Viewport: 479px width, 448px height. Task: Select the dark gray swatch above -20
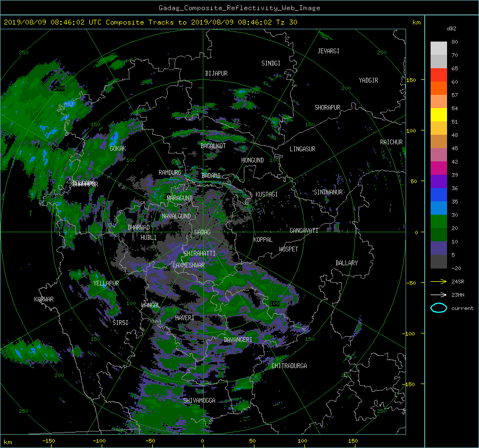click(439, 261)
